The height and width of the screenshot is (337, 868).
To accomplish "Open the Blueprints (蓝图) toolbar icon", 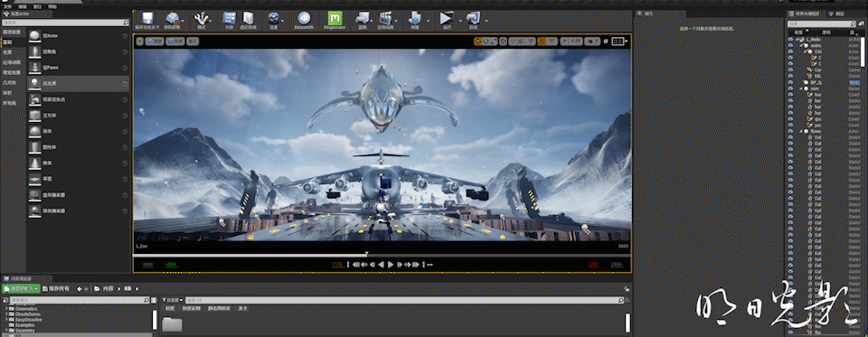I will pos(363,18).
